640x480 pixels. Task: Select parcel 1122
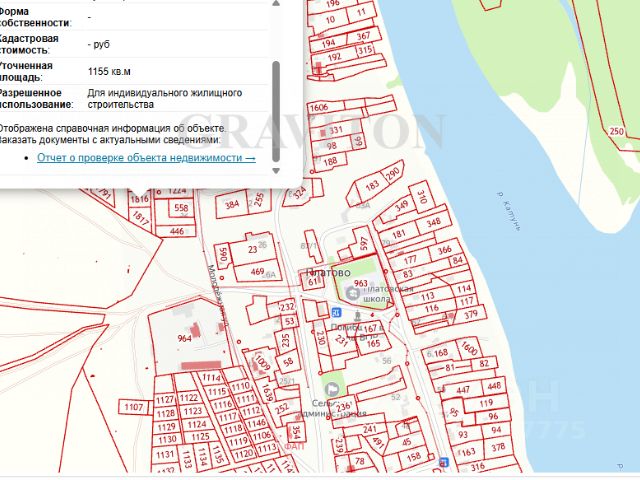pyautogui.click(x=189, y=398)
